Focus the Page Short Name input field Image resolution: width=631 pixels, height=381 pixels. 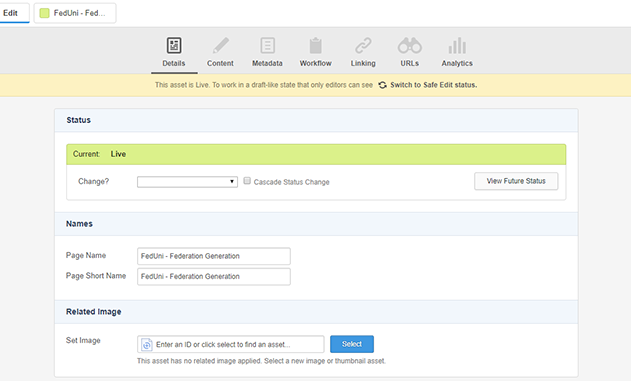click(x=214, y=277)
